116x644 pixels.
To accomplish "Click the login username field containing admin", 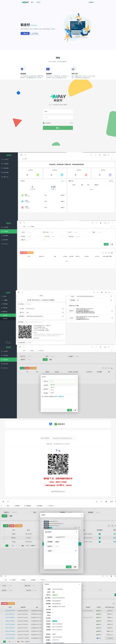I will click(58, 111).
